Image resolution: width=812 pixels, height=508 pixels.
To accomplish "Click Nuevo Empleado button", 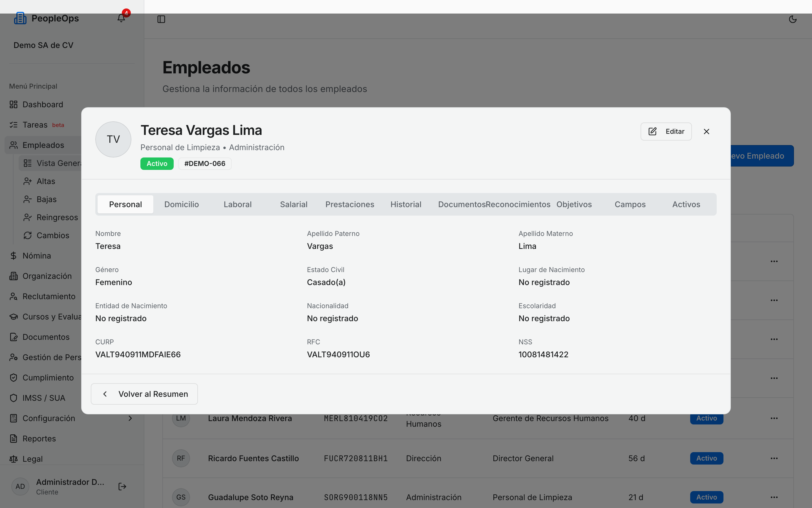I will point(762,156).
